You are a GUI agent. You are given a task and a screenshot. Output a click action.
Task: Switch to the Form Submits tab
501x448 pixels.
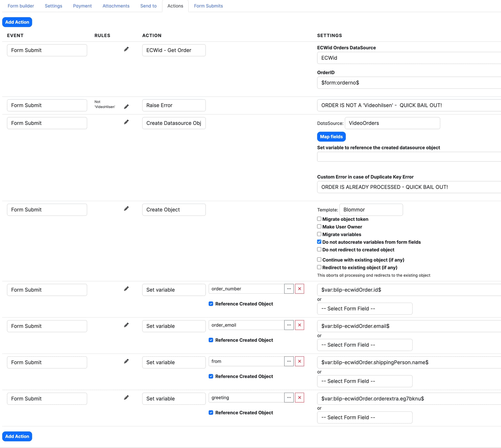208,6
